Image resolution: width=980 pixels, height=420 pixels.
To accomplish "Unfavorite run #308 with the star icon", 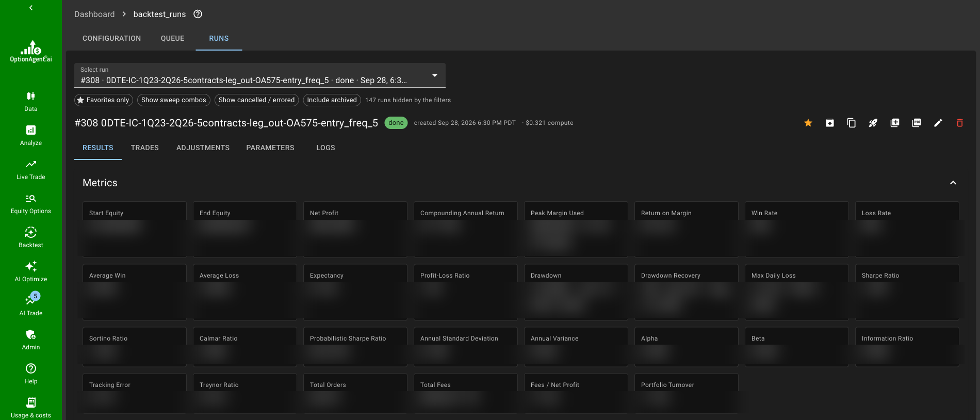I will (808, 123).
